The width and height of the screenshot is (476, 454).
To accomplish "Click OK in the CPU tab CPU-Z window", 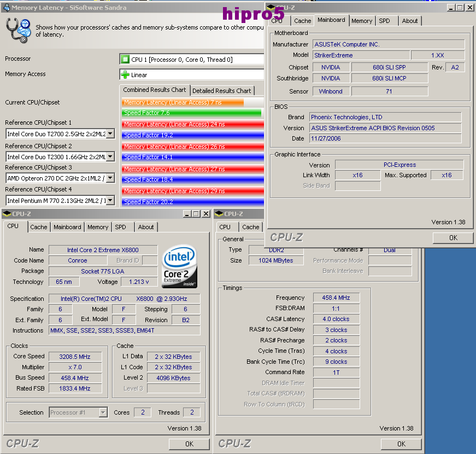I will click(189, 444).
